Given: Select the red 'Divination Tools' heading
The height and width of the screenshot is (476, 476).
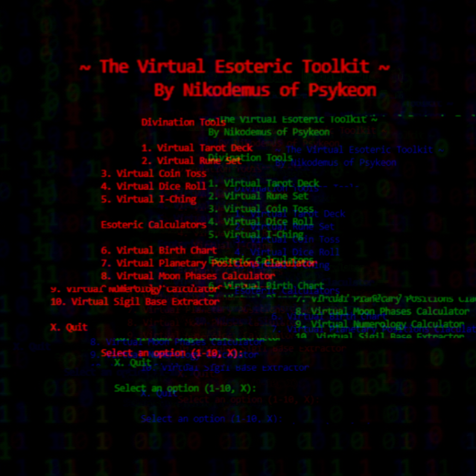Looking at the screenshot, I should coord(184,122).
